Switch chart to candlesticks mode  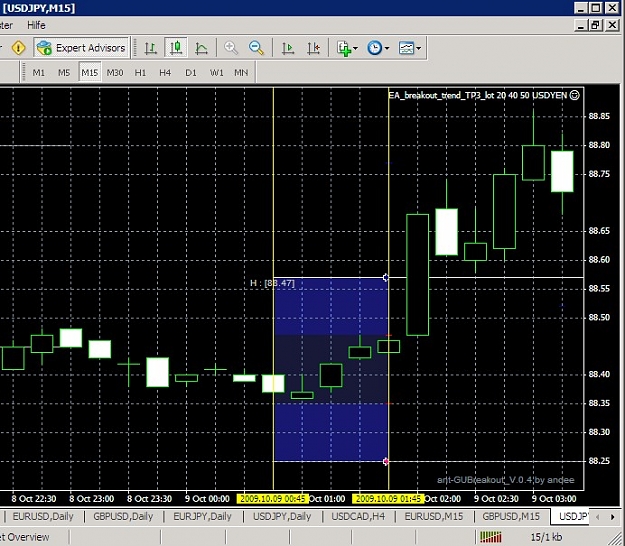pos(176,48)
